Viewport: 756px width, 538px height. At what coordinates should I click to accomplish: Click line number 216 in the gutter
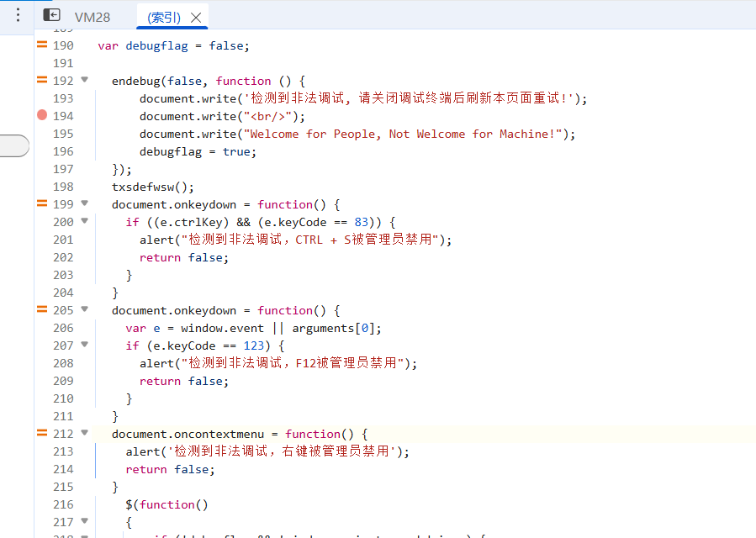click(63, 504)
